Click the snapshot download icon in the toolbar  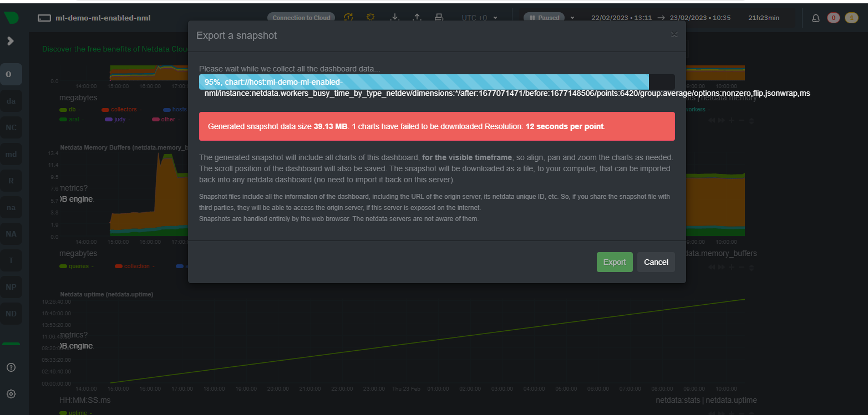(x=395, y=17)
